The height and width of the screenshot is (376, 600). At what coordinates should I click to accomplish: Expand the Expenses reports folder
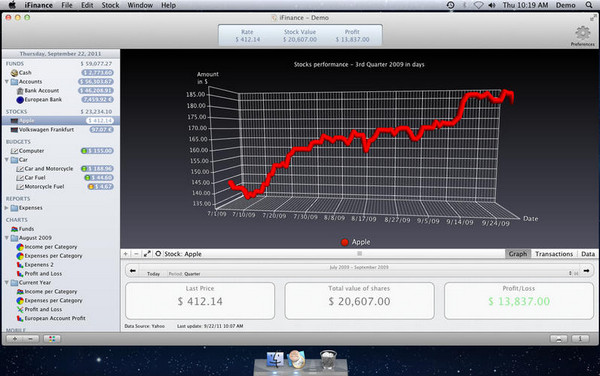[x=7, y=208]
